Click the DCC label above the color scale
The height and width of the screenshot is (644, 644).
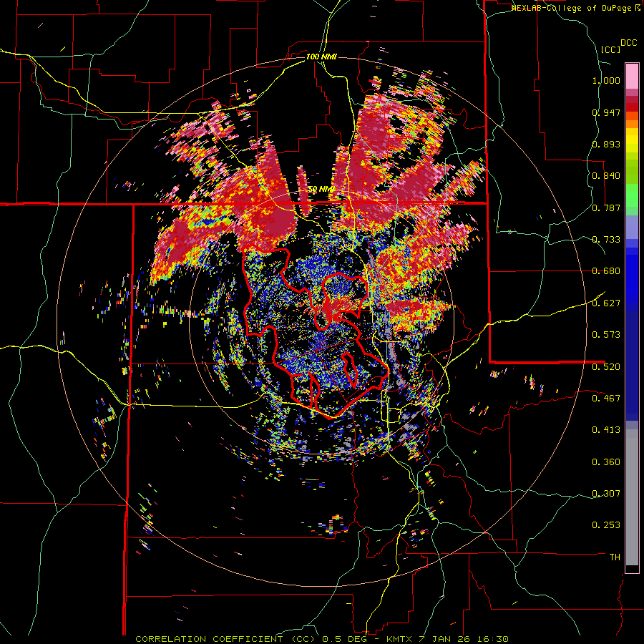pyautogui.click(x=628, y=43)
